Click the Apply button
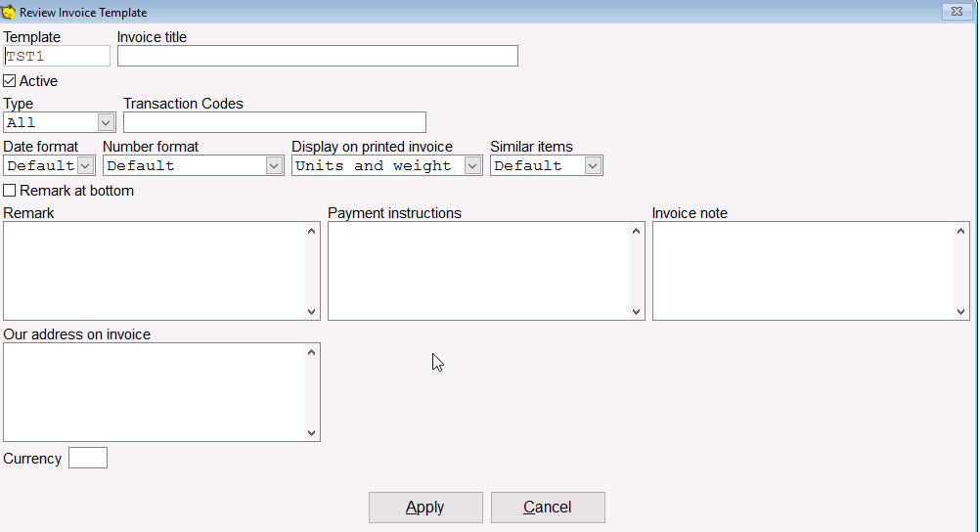Screen dimensions: 980x532 [x=425, y=507]
